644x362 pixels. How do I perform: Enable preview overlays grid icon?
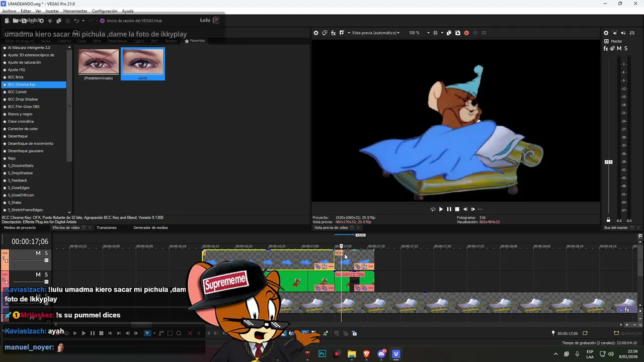435,33
